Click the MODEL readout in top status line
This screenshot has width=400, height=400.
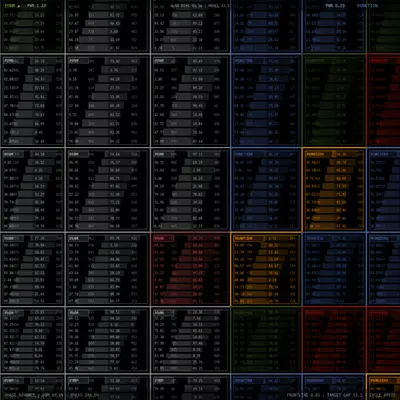(220, 6)
